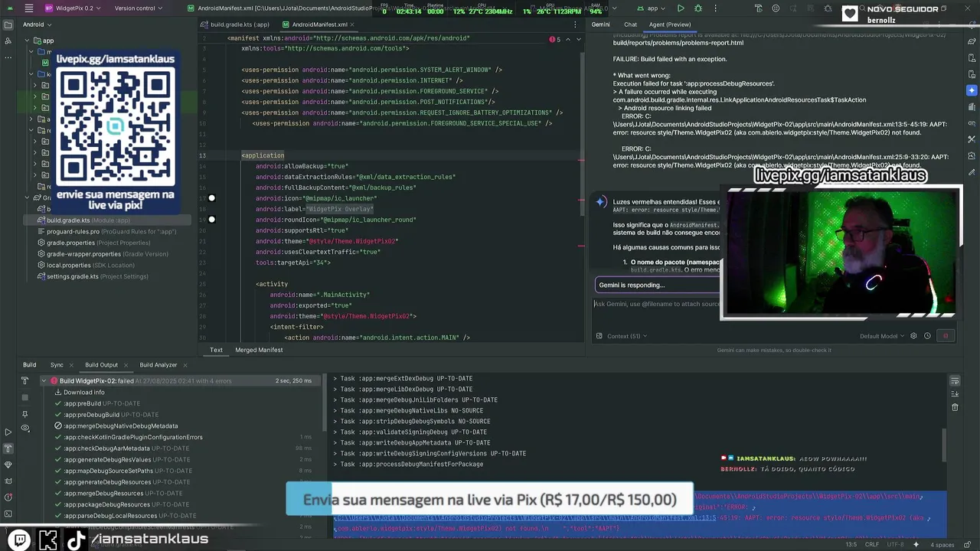Click the red error indicator showing 5
Image resolution: width=980 pixels, height=551 pixels.
555,39
